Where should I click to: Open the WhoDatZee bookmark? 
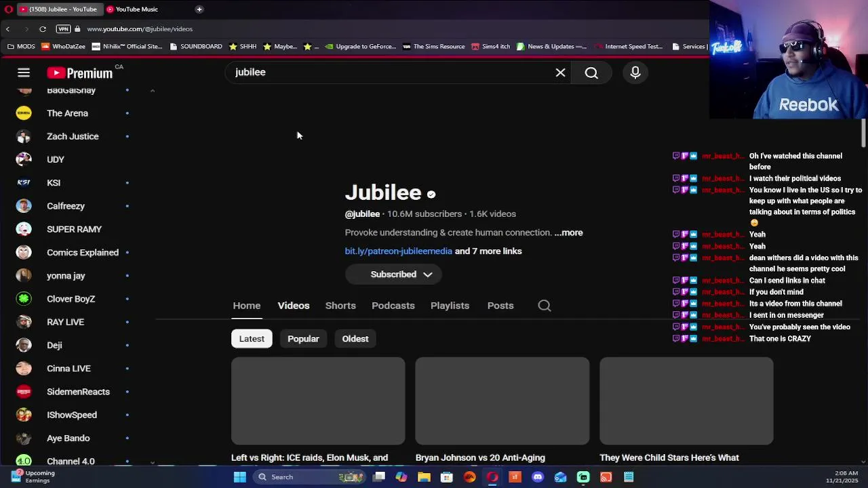click(63, 47)
